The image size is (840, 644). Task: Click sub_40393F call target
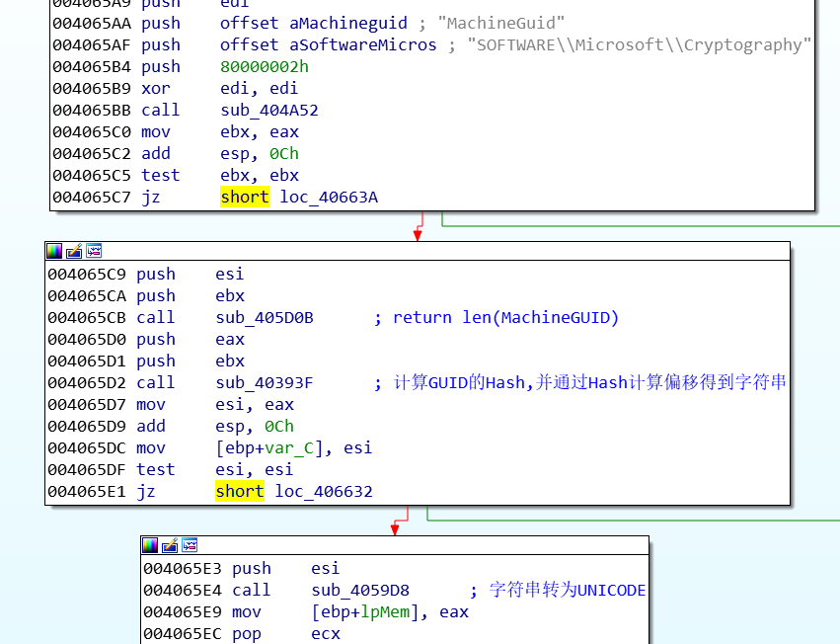point(265,383)
